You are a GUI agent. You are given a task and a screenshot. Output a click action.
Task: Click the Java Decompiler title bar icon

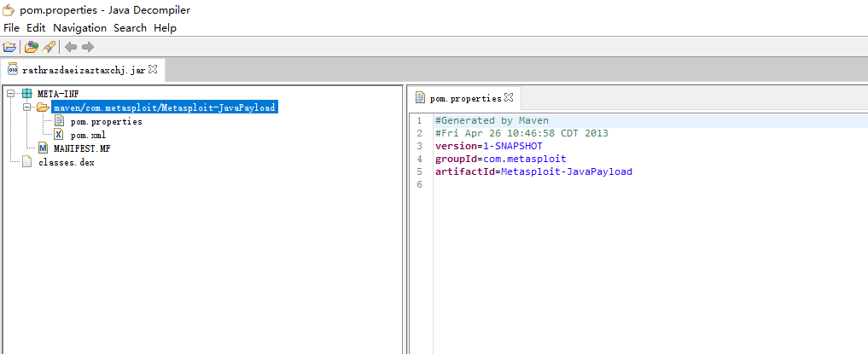[x=9, y=10]
